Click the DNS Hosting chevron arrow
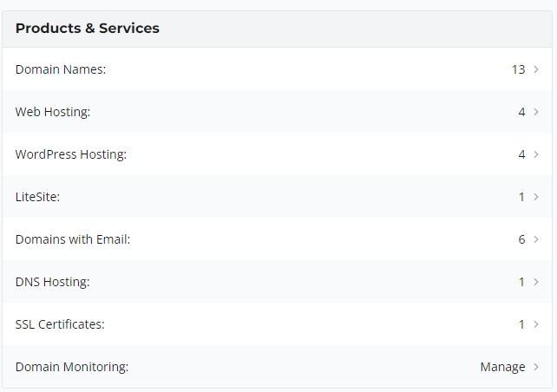This screenshot has height=392, width=557. tap(536, 282)
